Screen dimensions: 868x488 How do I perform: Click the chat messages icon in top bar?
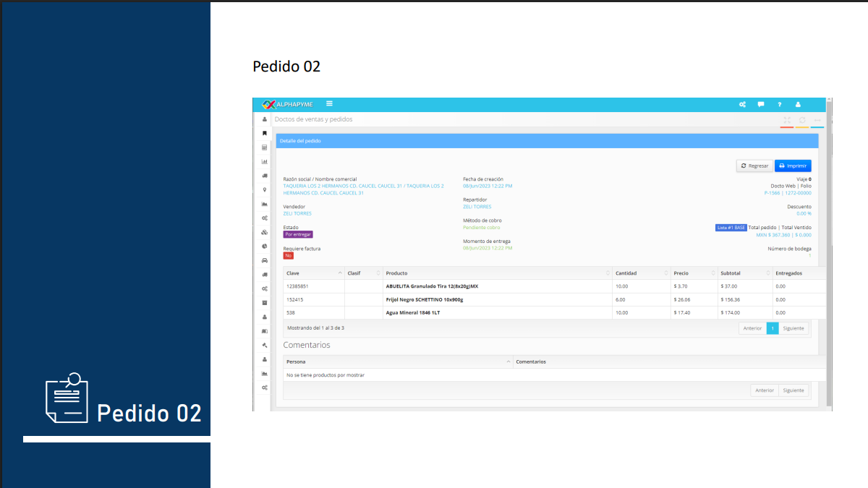point(761,105)
